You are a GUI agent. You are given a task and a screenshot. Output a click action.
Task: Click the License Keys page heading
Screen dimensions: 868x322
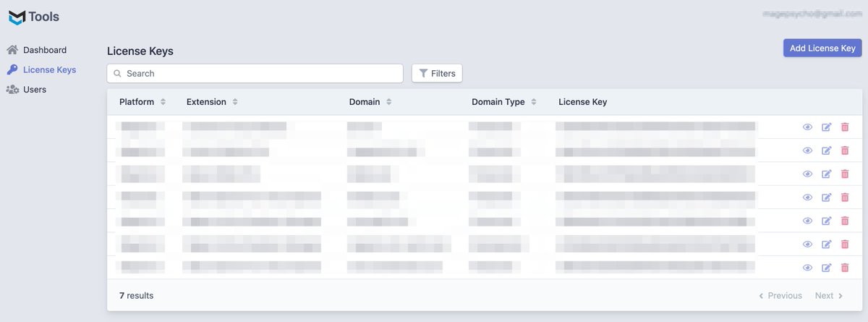140,51
